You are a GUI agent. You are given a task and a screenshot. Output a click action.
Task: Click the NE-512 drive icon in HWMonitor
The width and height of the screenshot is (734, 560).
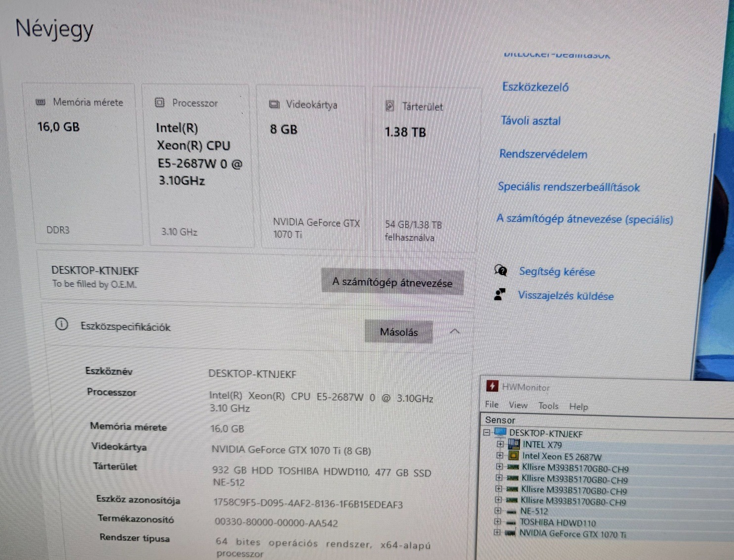tap(511, 511)
